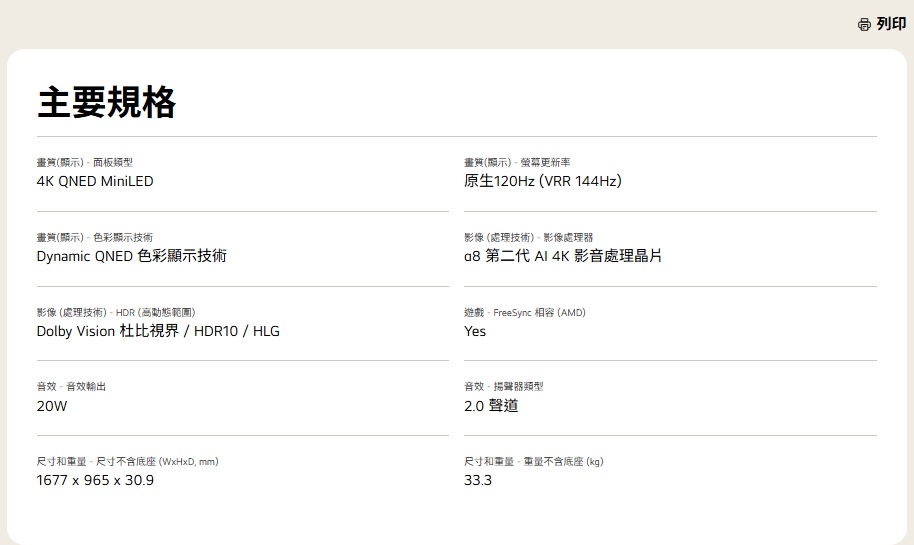
Task: Click the 面板類型 spec label
Action: pyautogui.click(x=113, y=162)
